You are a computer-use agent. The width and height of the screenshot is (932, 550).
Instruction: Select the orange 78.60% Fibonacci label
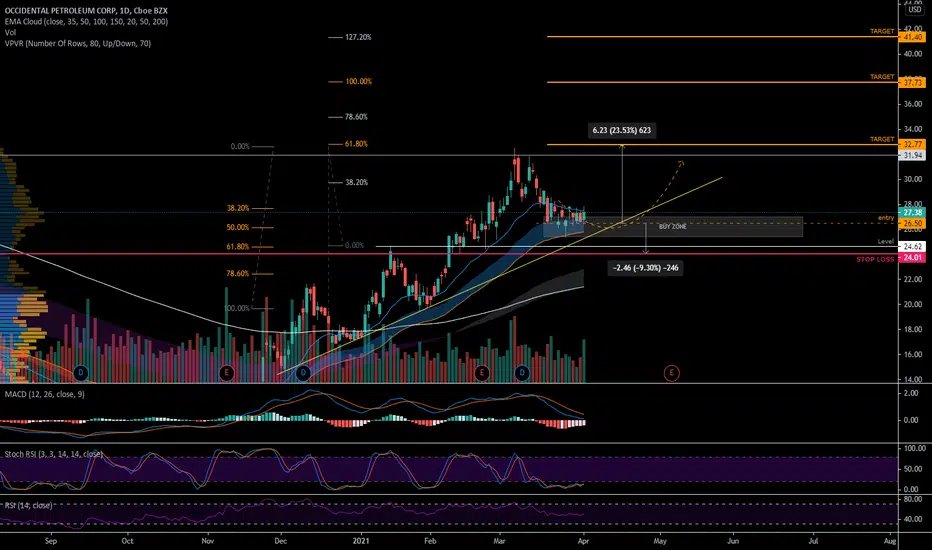[x=238, y=274]
